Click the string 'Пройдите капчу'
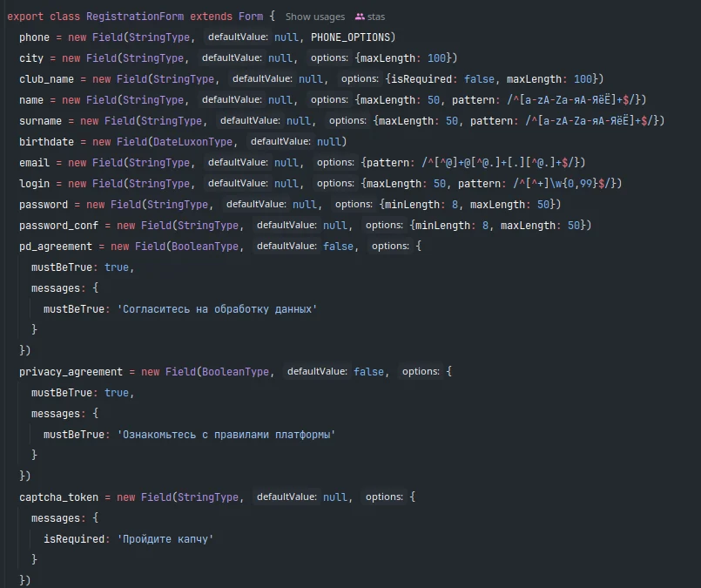 165,539
